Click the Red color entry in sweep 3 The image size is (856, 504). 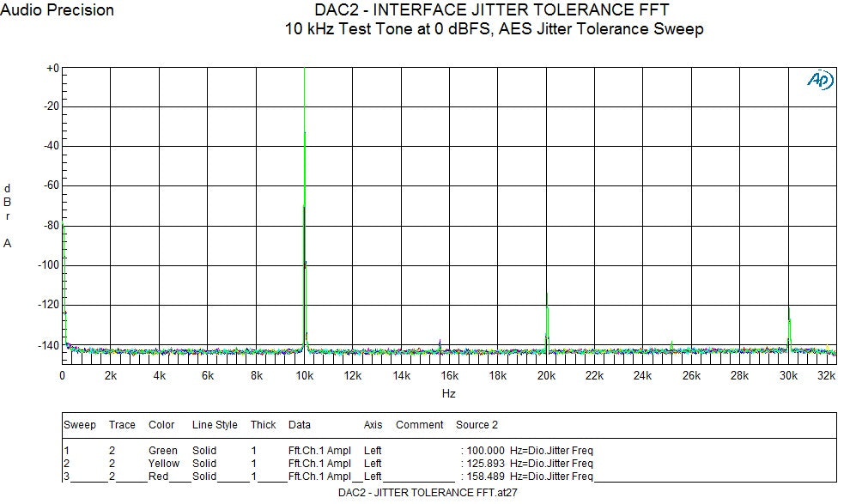pos(161,476)
